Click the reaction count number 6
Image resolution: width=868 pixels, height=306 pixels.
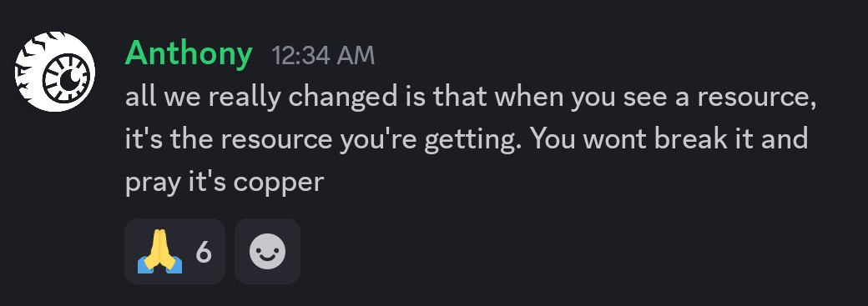coord(204,252)
